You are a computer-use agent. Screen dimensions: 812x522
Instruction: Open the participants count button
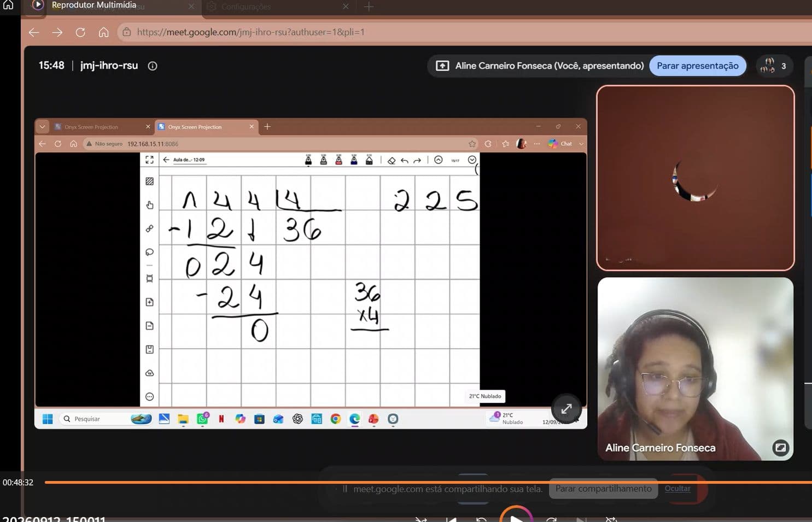774,66
